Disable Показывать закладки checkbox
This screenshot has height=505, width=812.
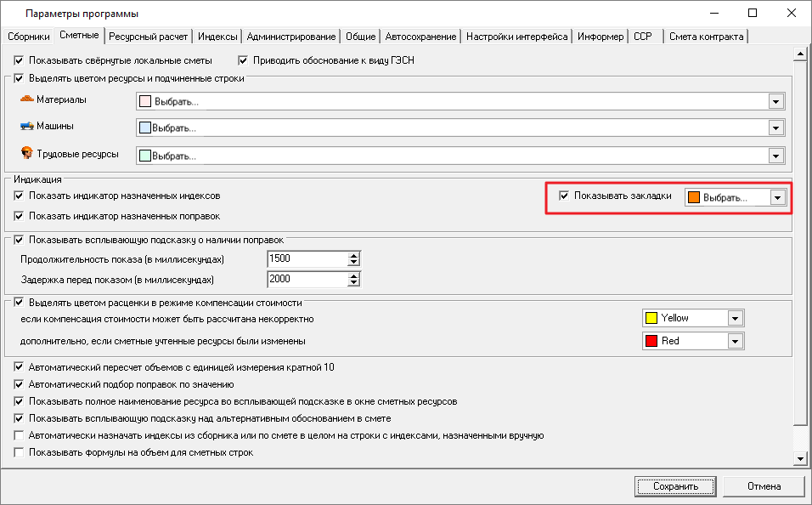tap(564, 196)
